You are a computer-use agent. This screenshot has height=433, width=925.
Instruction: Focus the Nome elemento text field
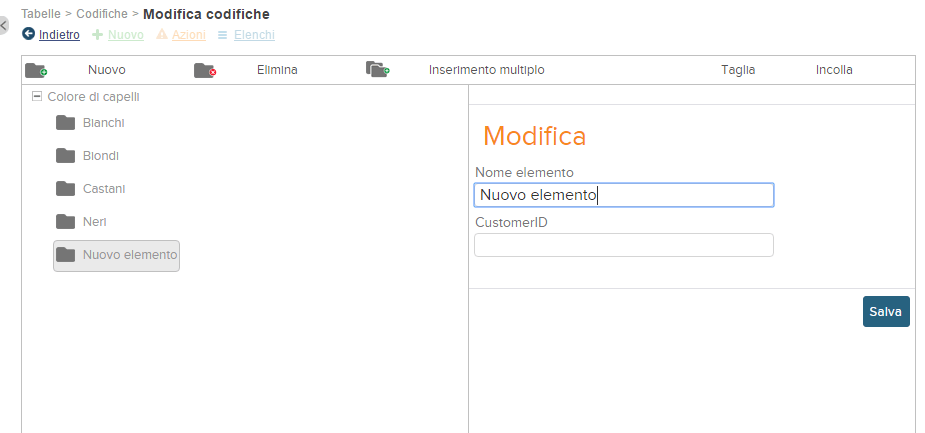623,195
